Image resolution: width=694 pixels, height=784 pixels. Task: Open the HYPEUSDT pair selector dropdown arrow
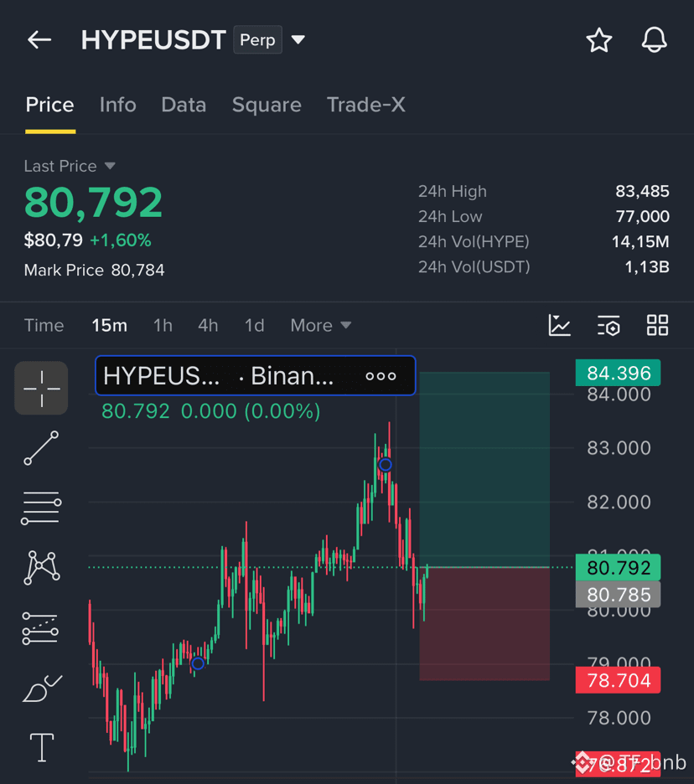(x=298, y=39)
